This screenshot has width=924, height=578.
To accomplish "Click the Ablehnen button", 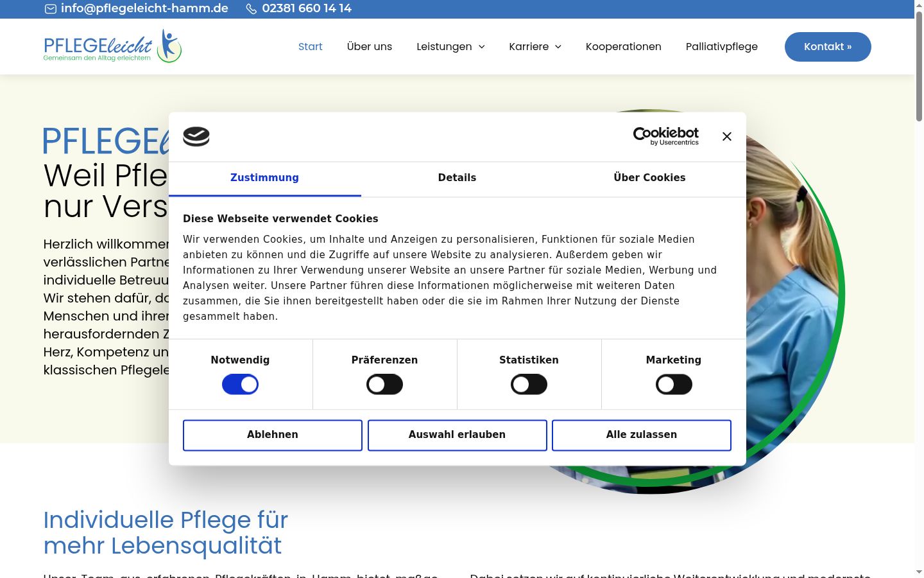I will tap(273, 435).
